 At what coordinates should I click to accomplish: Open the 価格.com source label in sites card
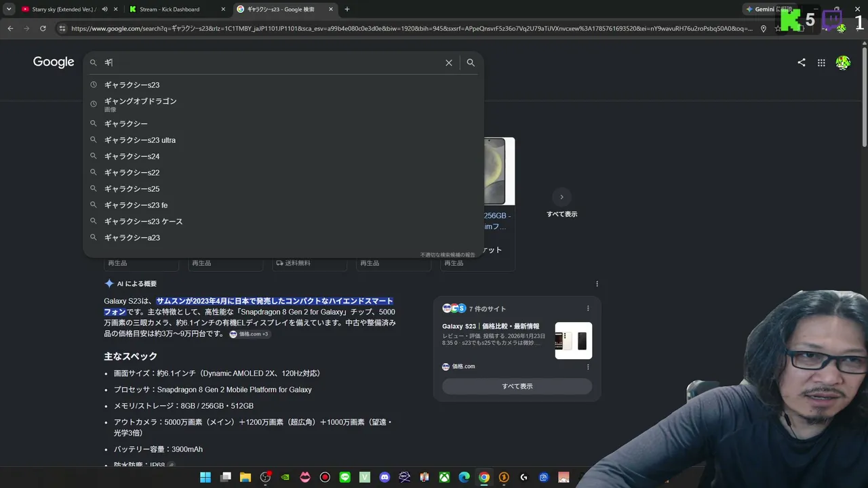(458, 367)
